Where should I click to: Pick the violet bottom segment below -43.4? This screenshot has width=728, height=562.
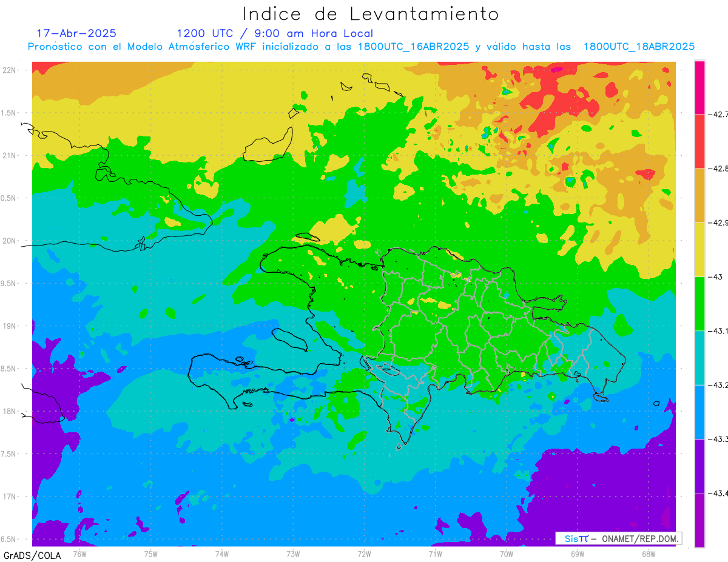pyautogui.click(x=699, y=520)
